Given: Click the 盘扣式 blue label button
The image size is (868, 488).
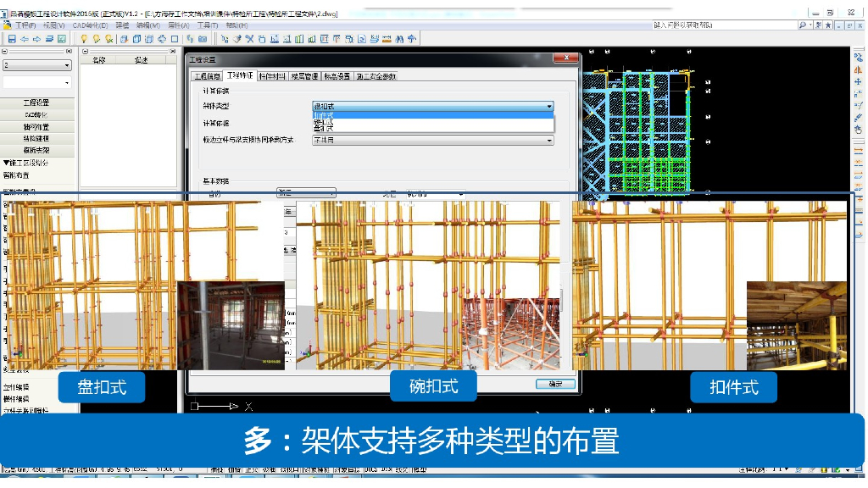Looking at the screenshot, I should [102, 386].
